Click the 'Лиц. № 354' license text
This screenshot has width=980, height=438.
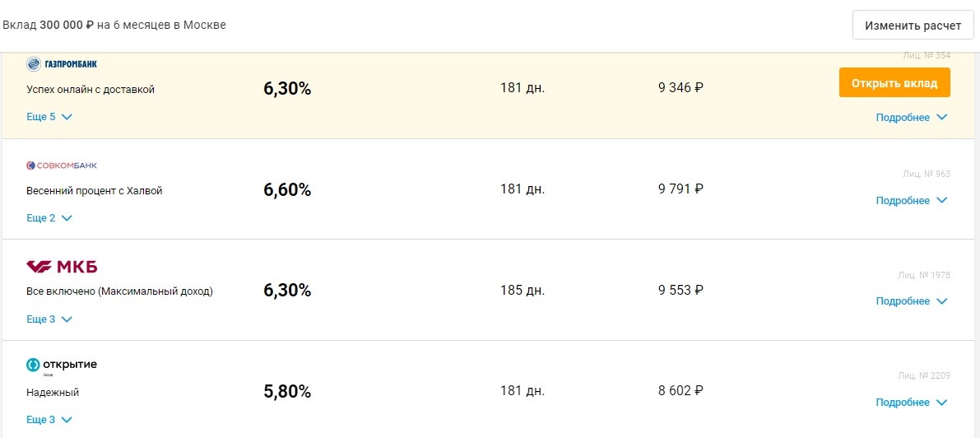pyautogui.click(x=926, y=56)
